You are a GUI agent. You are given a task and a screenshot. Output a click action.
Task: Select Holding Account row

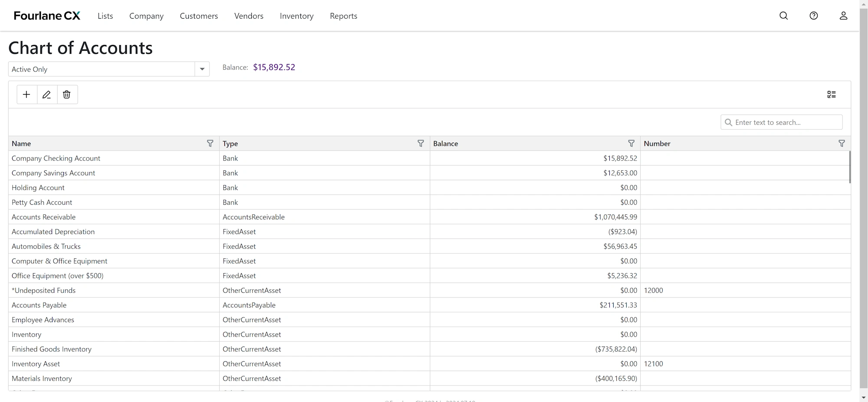tap(430, 188)
